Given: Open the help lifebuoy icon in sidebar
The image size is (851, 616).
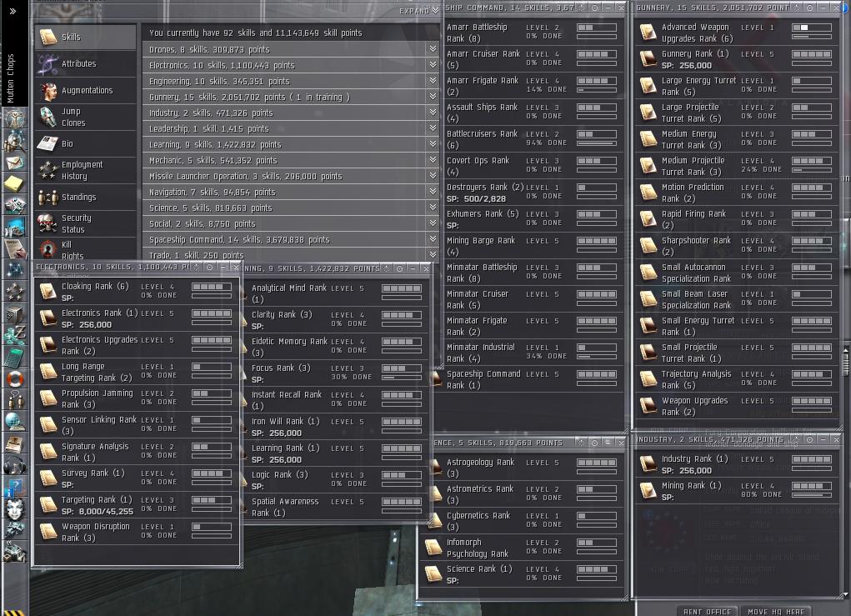Looking at the screenshot, I should (14, 378).
